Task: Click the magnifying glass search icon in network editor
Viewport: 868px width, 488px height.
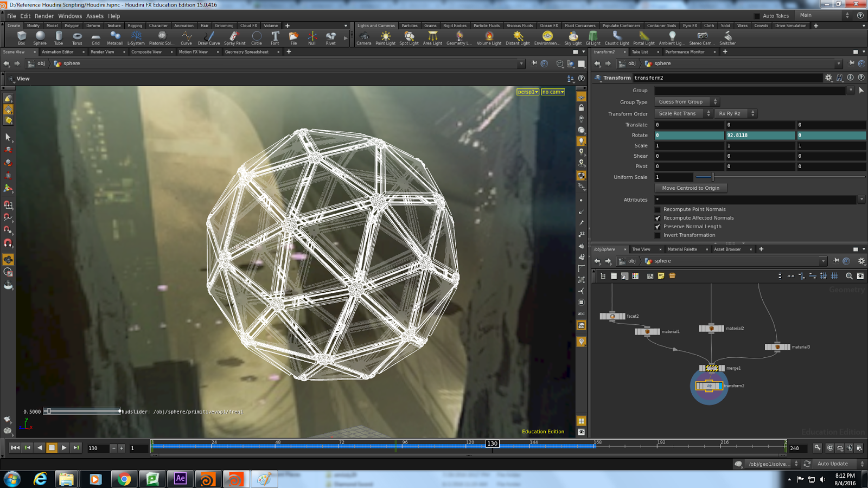Action: pyautogui.click(x=849, y=276)
